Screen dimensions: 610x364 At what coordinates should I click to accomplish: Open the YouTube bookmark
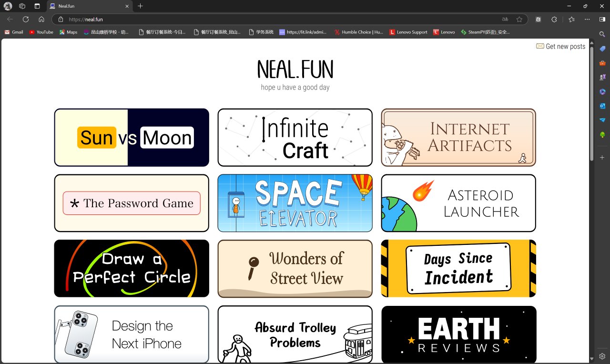click(x=41, y=32)
